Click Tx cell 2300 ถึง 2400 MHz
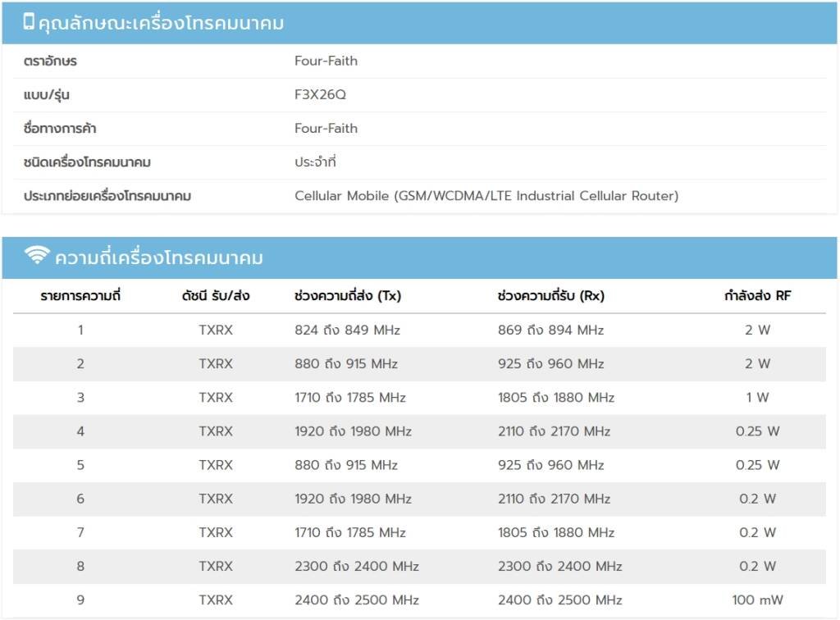The image size is (840, 620). pyautogui.click(x=356, y=566)
